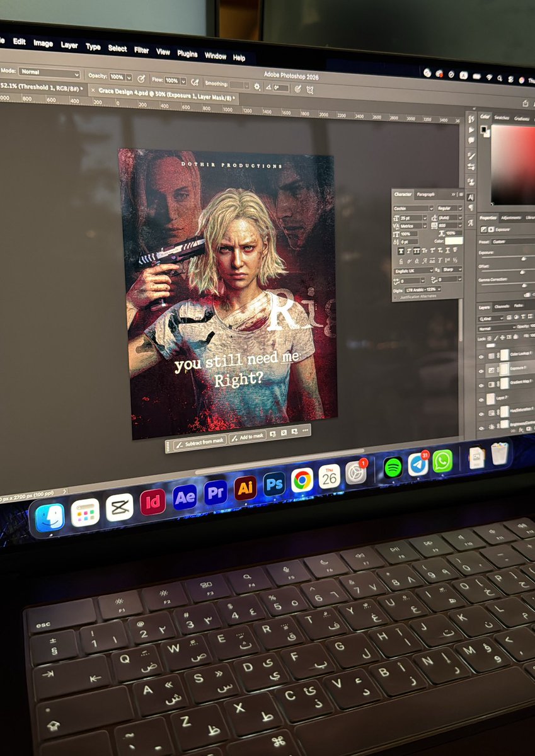Open the Cochin font family dropdown
Screen dimensions: 535x756
point(431,209)
